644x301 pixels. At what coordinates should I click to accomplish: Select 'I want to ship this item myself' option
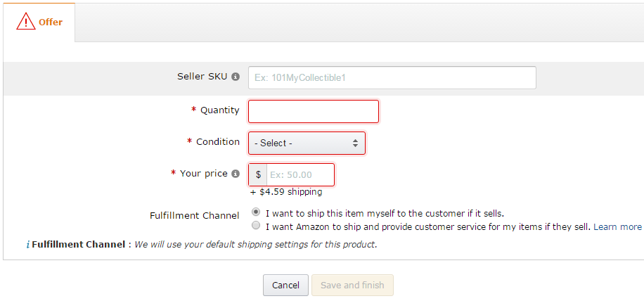click(257, 212)
